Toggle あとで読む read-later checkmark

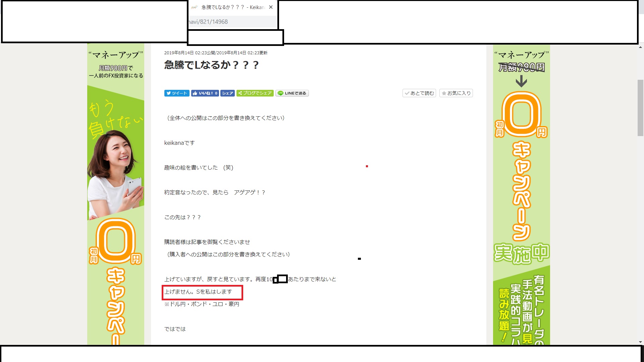click(419, 93)
